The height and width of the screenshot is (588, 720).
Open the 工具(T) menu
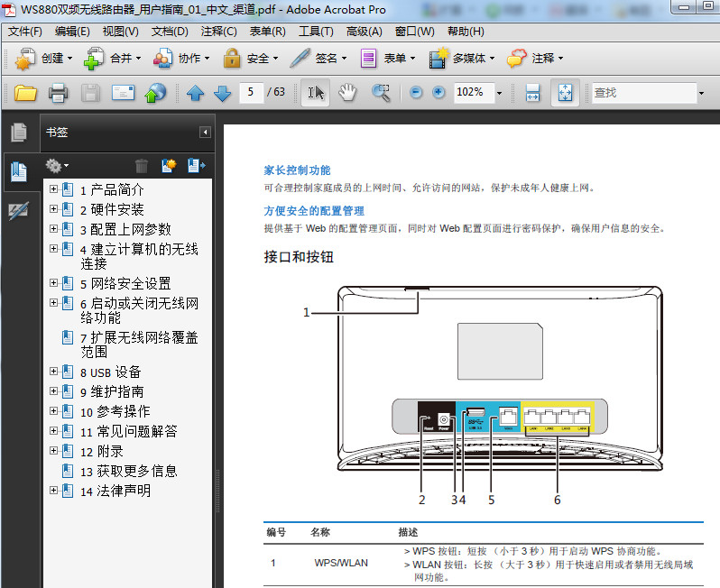pyautogui.click(x=316, y=32)
